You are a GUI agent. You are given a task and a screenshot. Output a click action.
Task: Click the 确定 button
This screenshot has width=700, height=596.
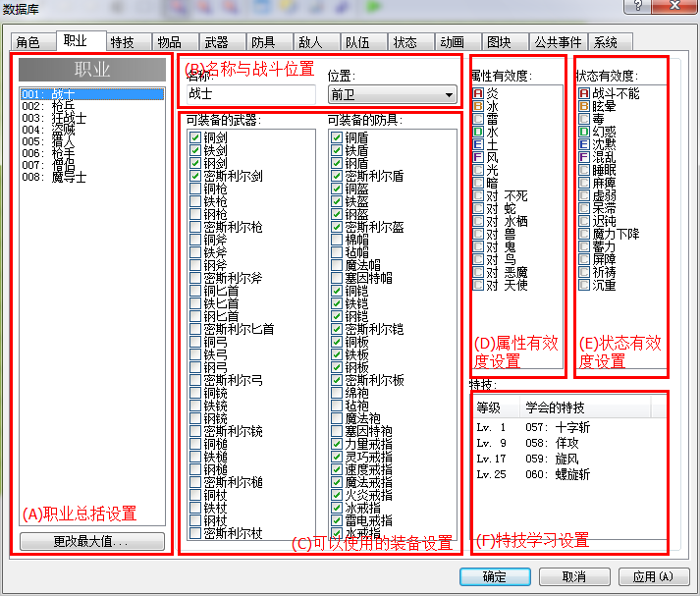pos(495,576)
